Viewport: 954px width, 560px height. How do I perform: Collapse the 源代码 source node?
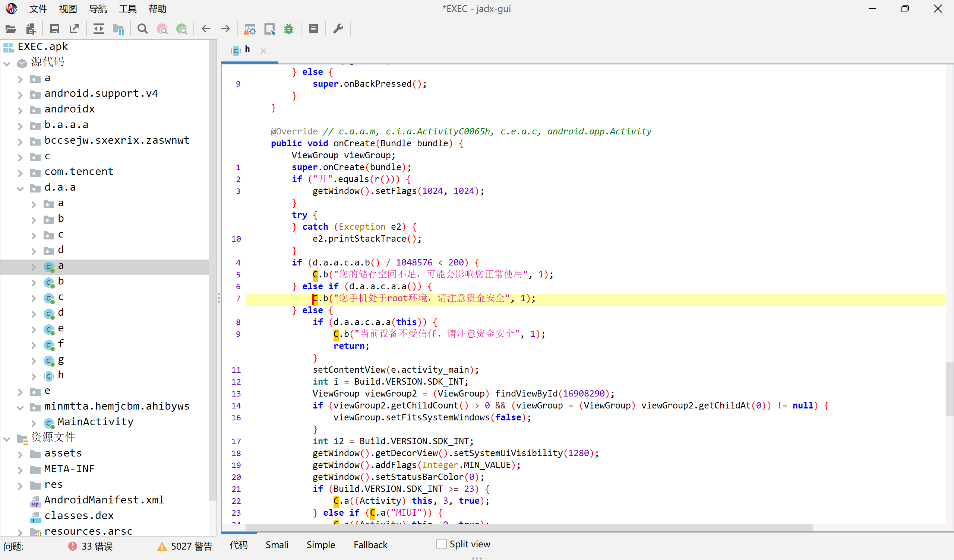click(x=7, y=64)
